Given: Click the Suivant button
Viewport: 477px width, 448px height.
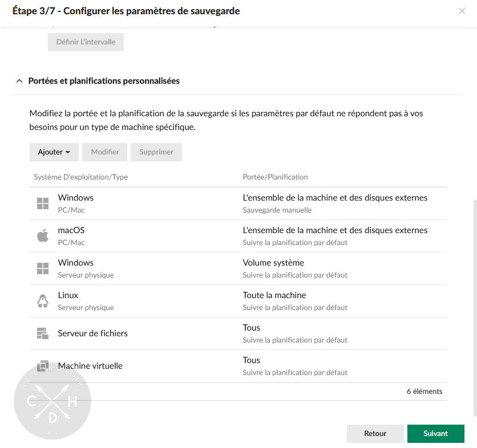Looking at the screenshot, I should click(x=435, y=433).
